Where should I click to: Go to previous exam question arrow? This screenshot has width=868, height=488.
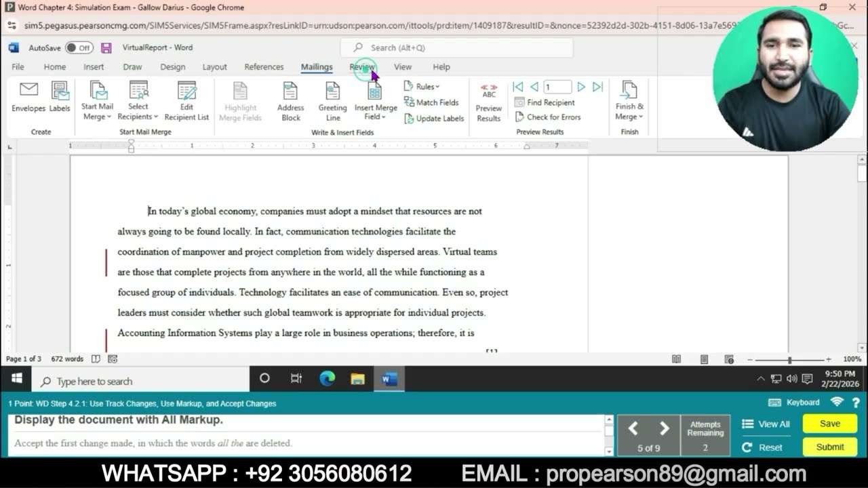click(633, 428)
